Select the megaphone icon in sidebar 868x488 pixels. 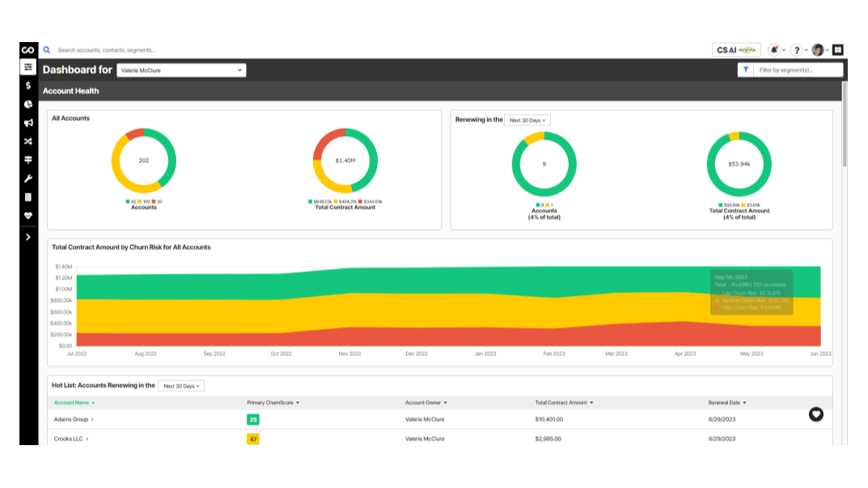coord(28,123)
